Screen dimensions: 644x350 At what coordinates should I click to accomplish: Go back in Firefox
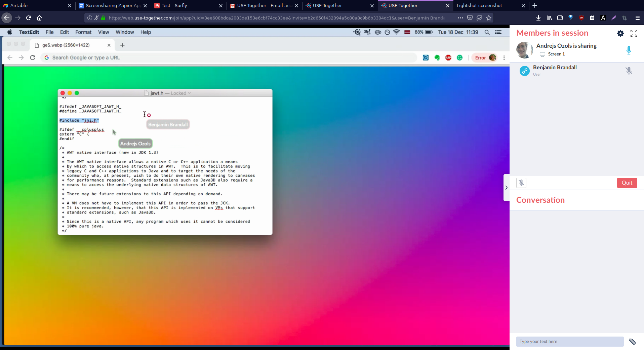[x=7, y=18]
